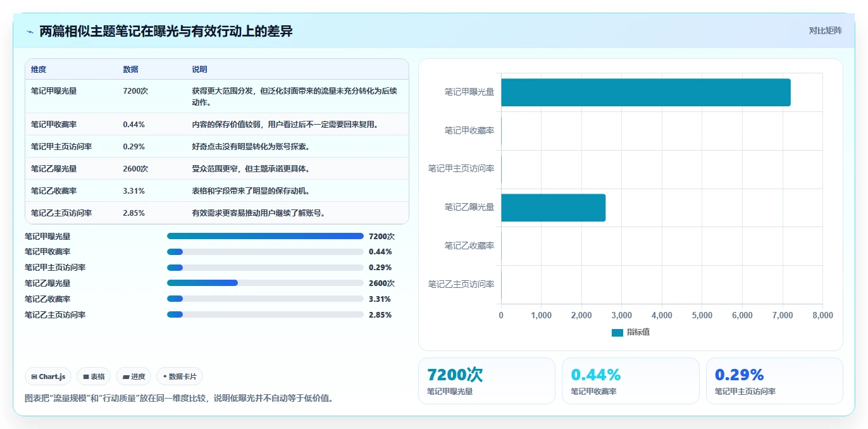Click the 笔记乙收藏率 progress bar
The width and height of the screenshot is (868, 429).
265,299
